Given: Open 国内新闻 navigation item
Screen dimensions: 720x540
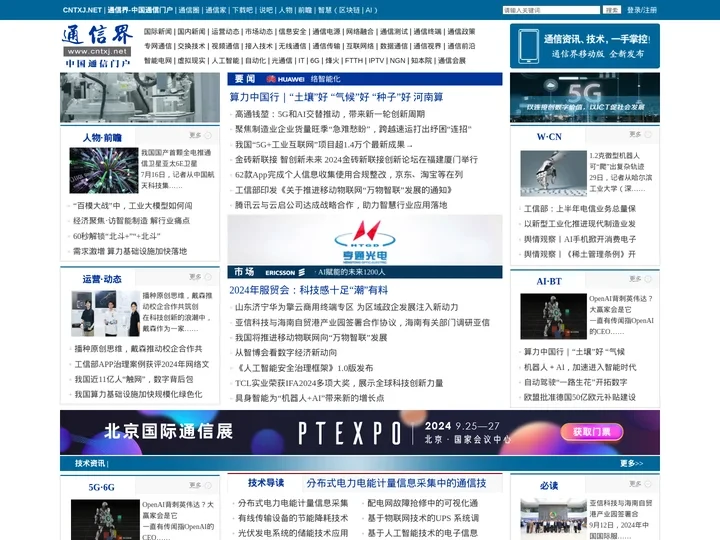Looking at the screenshot, I should click(191, 32).
